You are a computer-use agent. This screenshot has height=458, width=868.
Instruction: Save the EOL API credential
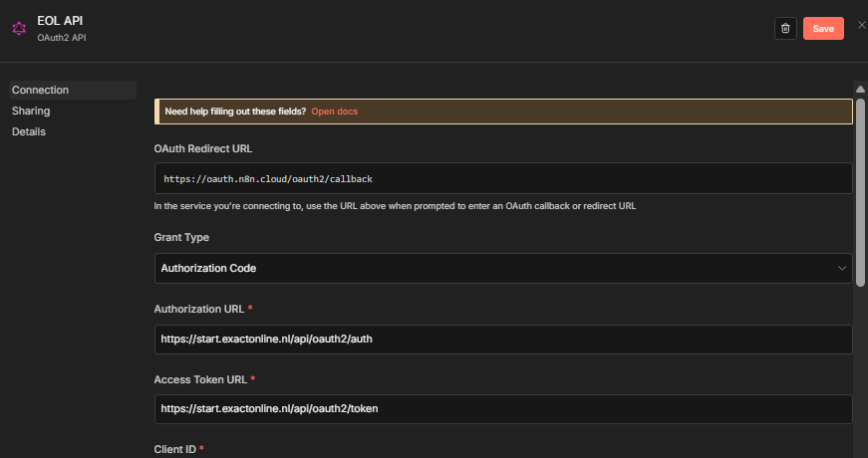tap(823, 29)
